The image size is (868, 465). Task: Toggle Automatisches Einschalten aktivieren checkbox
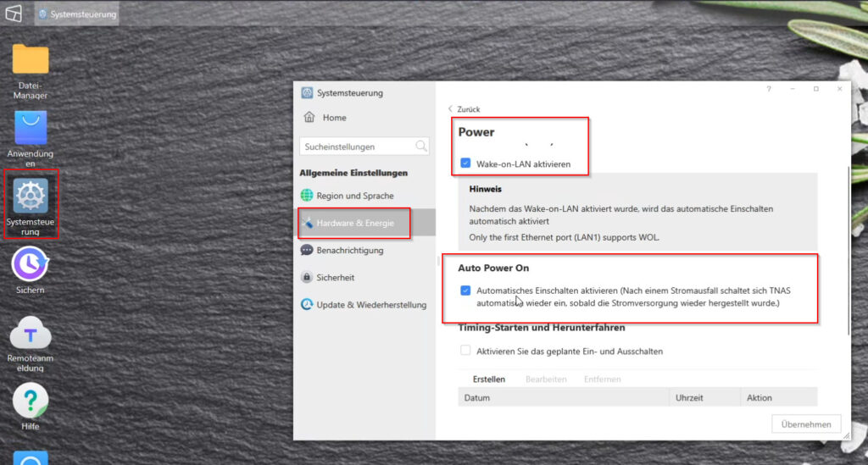[465, 291]
